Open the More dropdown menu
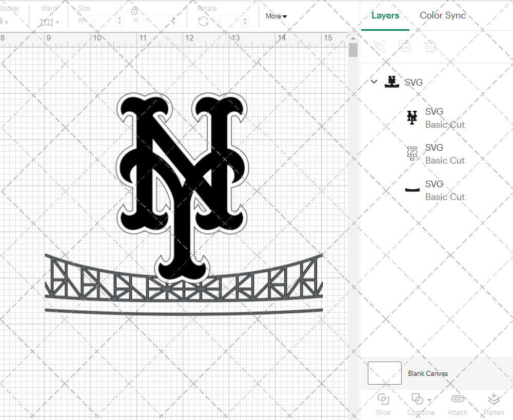The width and height of the screenshot is (513, 420). [276, 16]
